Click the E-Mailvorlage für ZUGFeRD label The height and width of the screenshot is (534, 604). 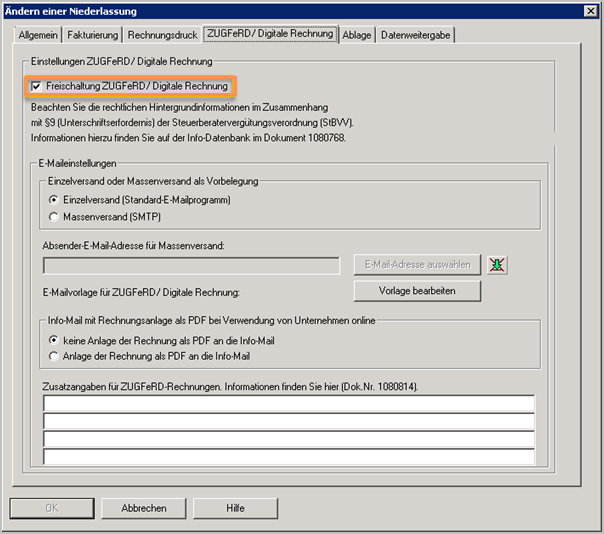pyautogui.click(x=141, y=292)
